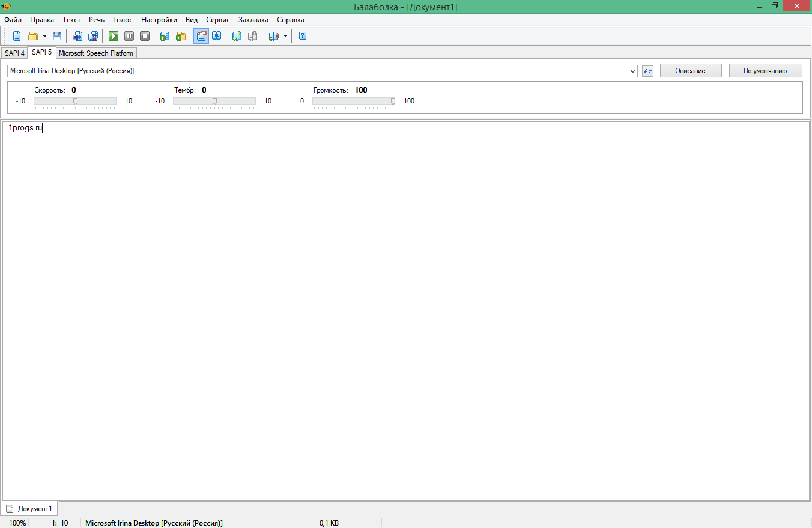The height and width of the screenshot is (528, 812).
Task: Click the Скорость speed slider
Action: (x=75, y=101)
